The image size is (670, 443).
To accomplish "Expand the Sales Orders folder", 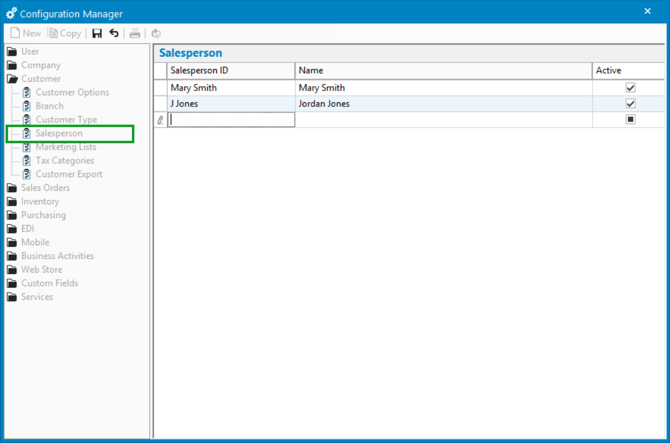I will pyautogui.click(x=44, y=188).
